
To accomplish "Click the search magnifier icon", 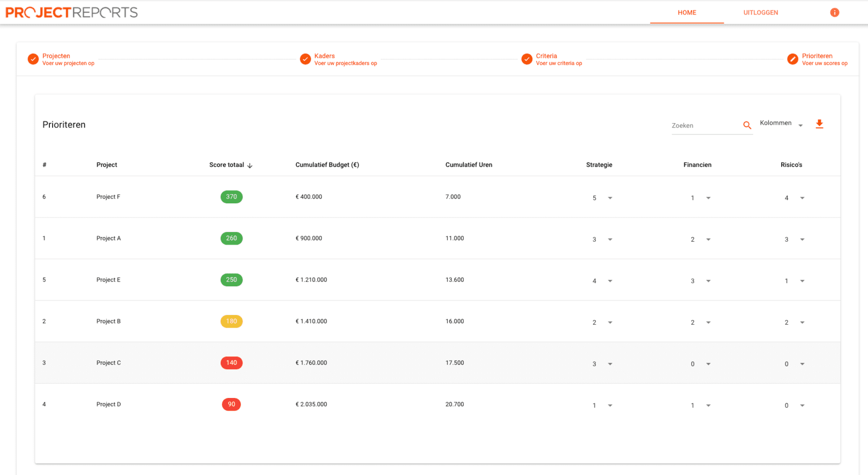I will (747, 125).
